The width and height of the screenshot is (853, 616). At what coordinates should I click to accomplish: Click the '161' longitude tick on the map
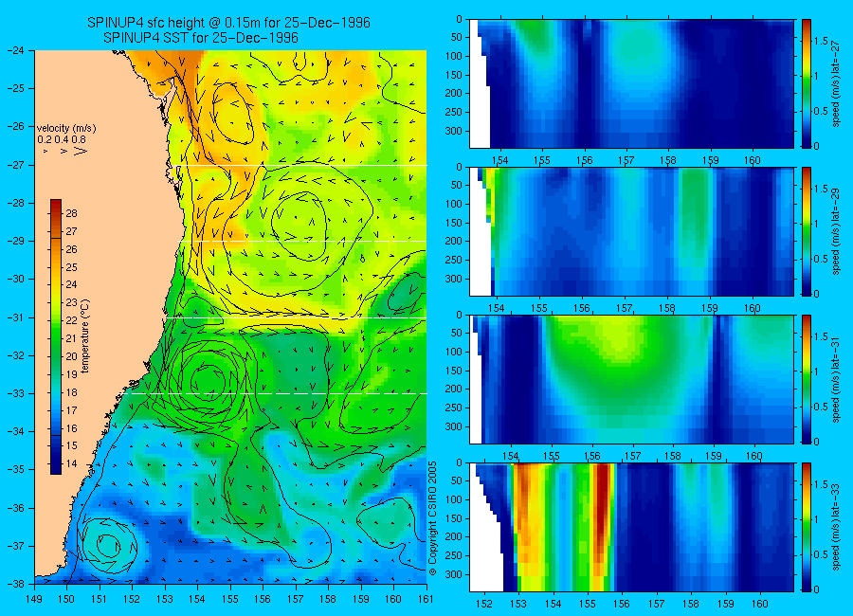(426, 600)
